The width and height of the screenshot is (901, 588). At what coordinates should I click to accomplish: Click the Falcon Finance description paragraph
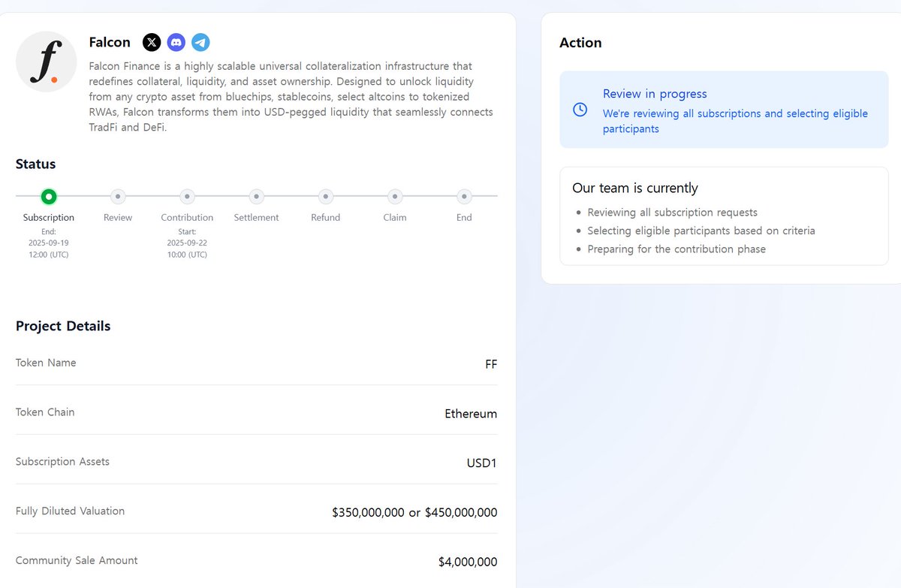(x=291, y=97)
